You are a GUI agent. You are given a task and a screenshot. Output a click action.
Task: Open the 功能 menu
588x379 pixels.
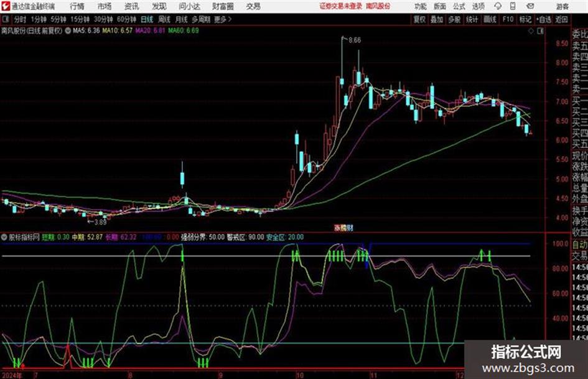[421, 6]
